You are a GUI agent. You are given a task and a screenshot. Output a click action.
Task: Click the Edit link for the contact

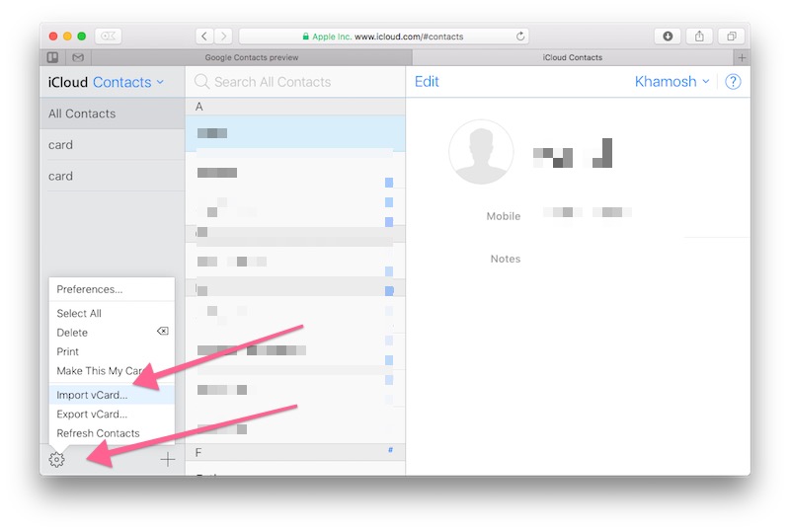(x=427, y=82)
